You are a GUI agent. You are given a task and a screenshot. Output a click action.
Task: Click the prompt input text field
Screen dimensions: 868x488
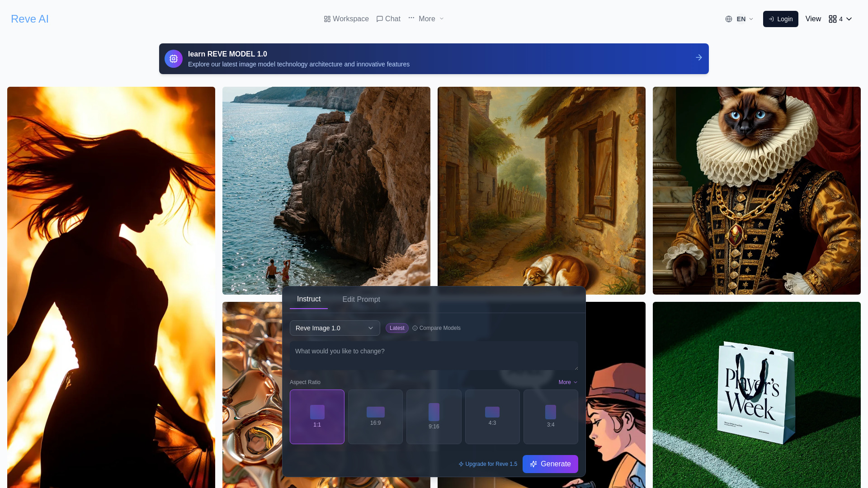tap(434, 356)
